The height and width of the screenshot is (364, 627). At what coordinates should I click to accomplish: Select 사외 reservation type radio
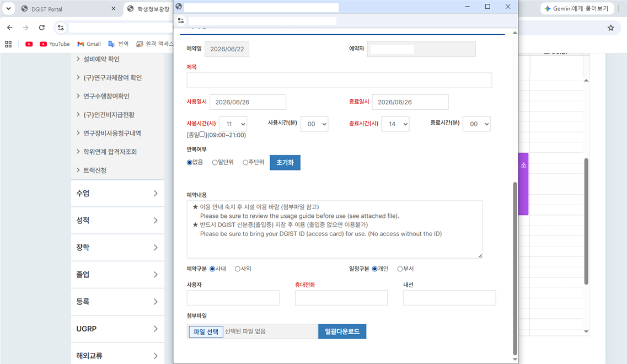click(238, 269)
